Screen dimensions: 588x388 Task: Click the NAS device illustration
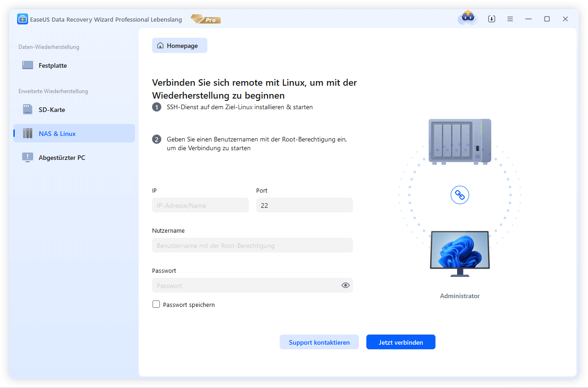click(460, 141)
